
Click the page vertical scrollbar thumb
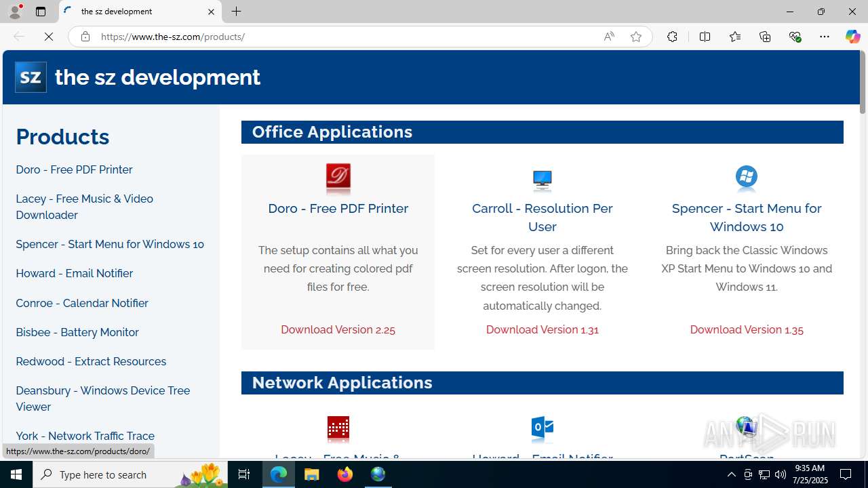[x=863, y=83]
